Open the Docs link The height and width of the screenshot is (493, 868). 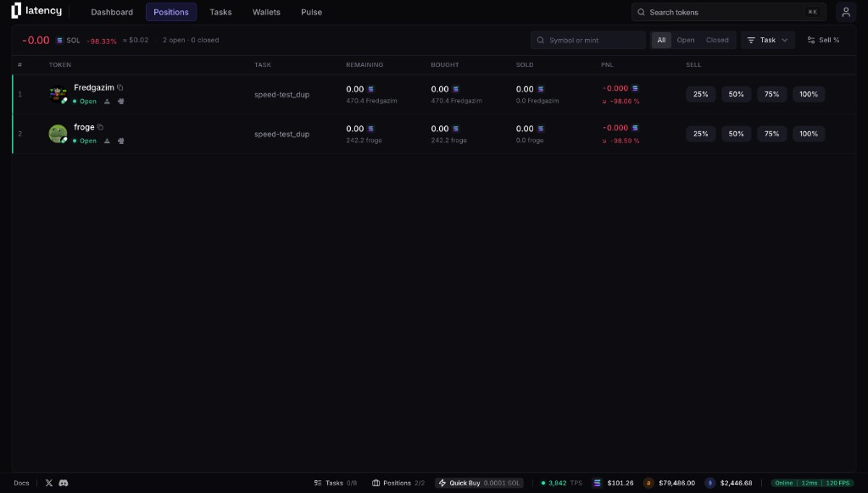coord(21,483)
